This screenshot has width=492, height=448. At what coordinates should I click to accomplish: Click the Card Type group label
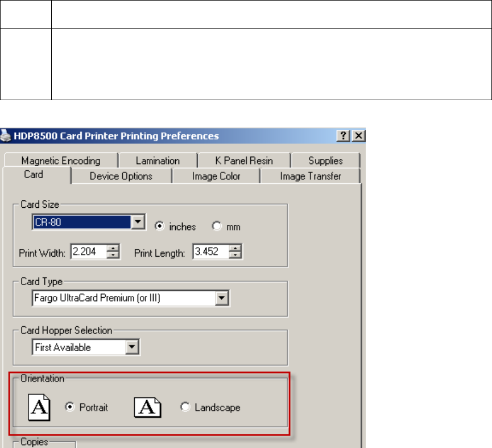pos(42,282)
